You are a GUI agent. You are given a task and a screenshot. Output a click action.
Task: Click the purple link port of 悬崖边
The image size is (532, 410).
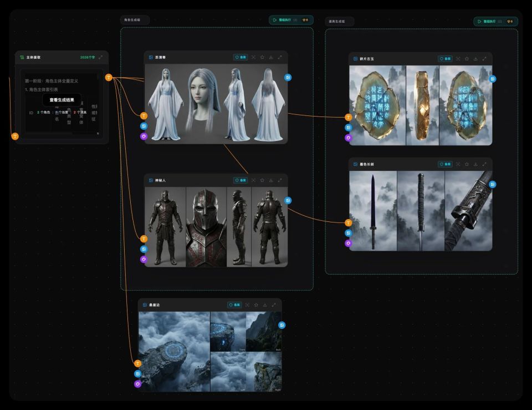pyautogui.click(x=138, y=384)
